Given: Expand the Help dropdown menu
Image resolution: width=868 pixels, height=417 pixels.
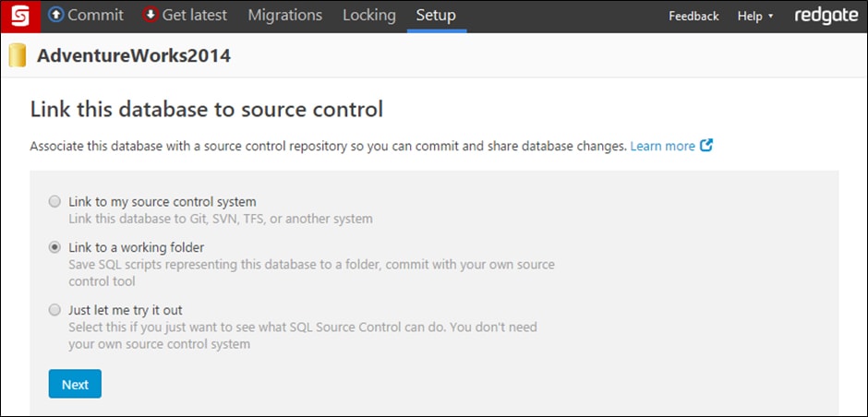Looking at the screenshot, I should [x=755, y=17].
